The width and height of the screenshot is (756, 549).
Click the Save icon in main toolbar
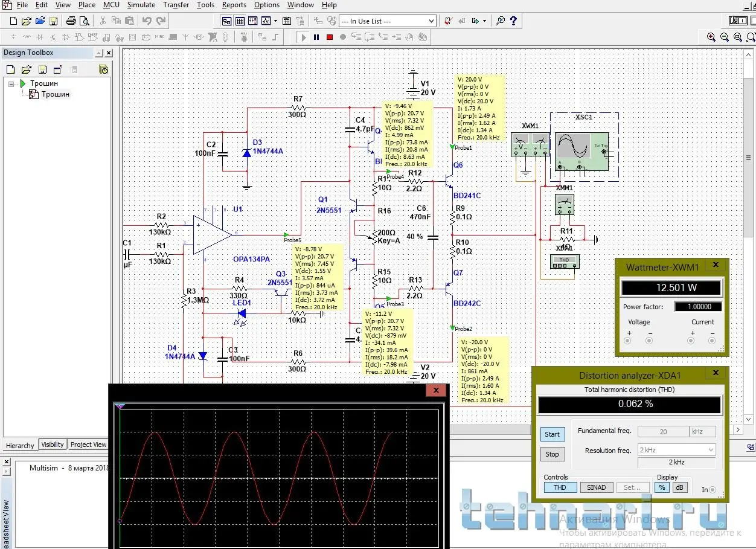click(53, 21)
